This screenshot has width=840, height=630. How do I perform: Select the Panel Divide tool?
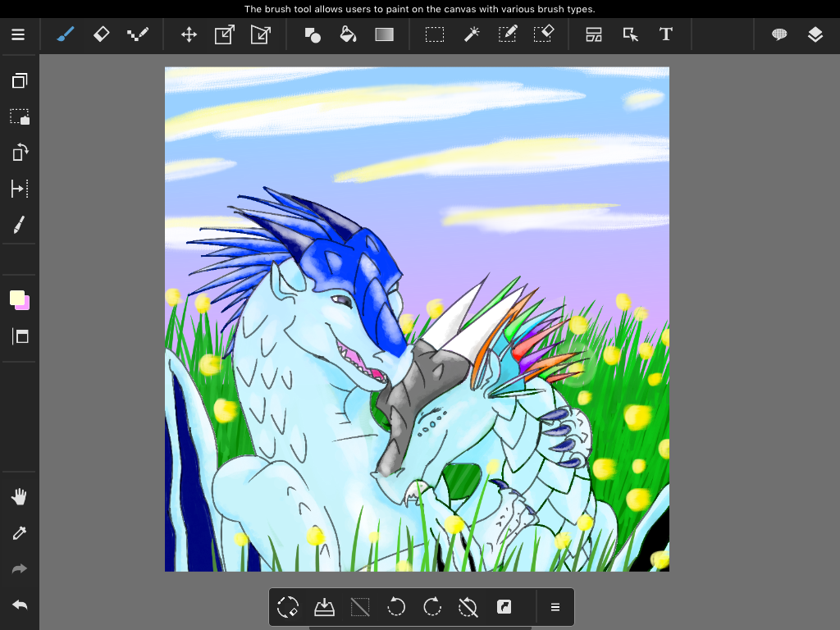click(x=594, y=34)
